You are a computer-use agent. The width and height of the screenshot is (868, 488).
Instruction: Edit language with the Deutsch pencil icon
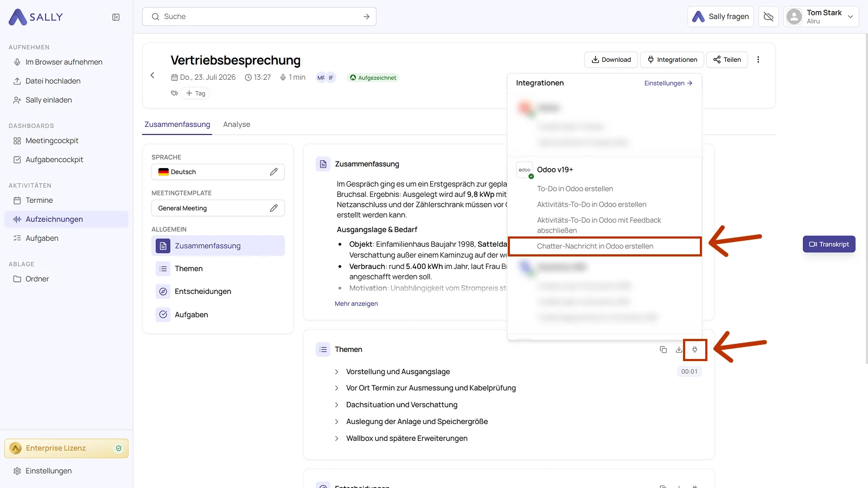point(274,172)
